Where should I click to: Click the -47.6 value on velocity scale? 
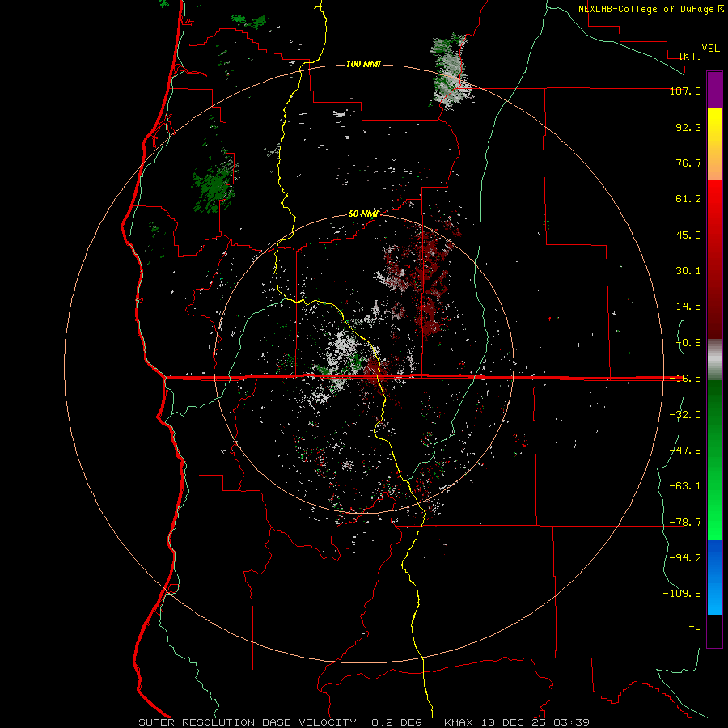tap(685, 451)
